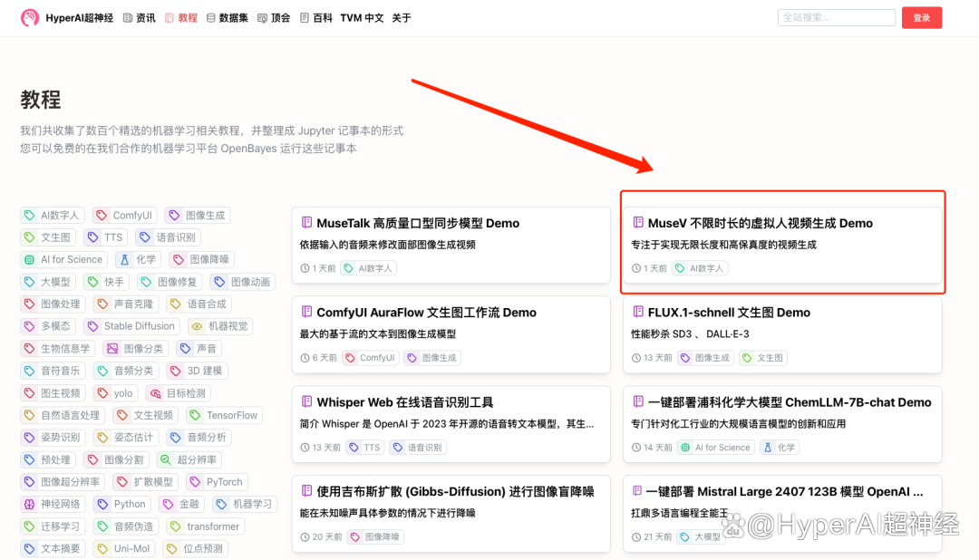
Task: Click the 文生图 tag on FLUX.1-schnell card
Action: click(x=762, y=358)
